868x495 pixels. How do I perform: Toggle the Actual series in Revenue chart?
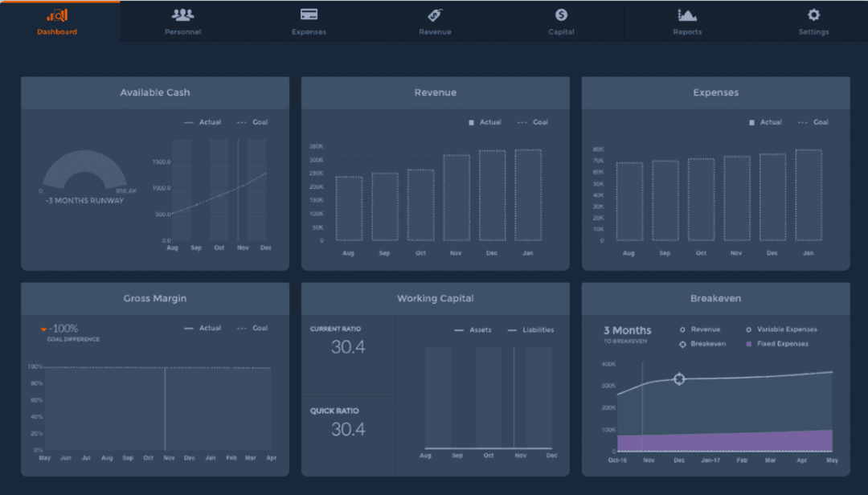tap(484, 122)
